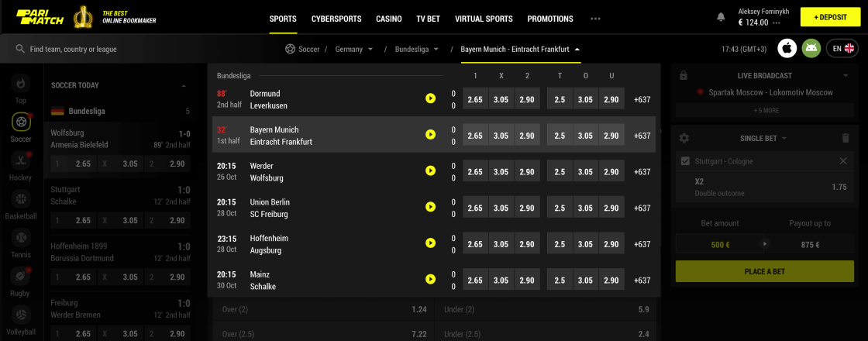The height and width of the screenshot is (341, 868).
Task: Open the Casino tab
Action: click(388, 19)
